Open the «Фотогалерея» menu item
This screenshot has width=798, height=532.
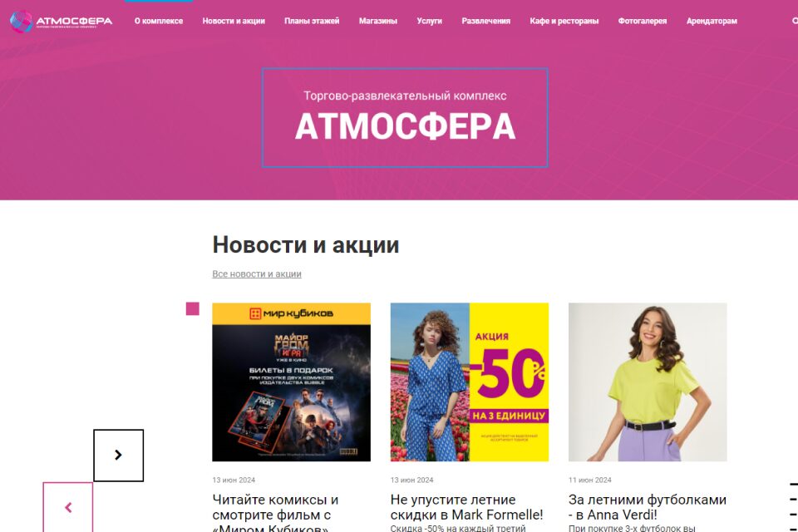pos(643,21)
